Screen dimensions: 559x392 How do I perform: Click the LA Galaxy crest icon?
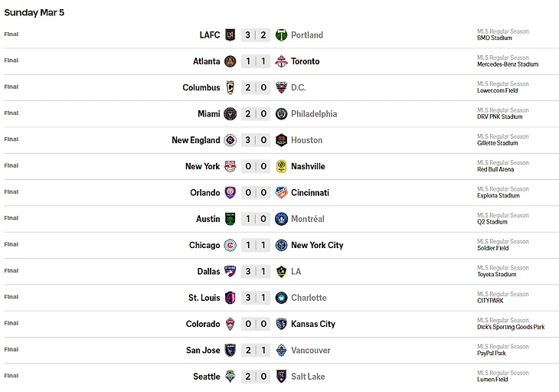point(281,271)
